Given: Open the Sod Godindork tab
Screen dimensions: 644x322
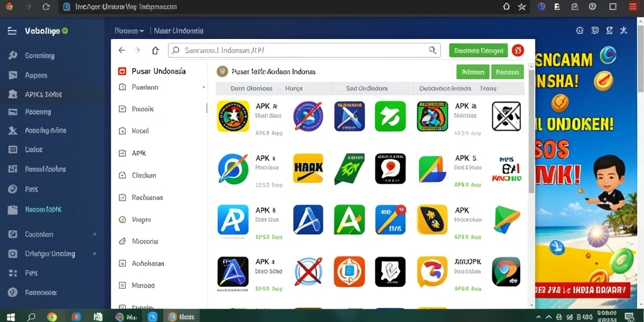Looking at the screenshot, I should 367,88.
